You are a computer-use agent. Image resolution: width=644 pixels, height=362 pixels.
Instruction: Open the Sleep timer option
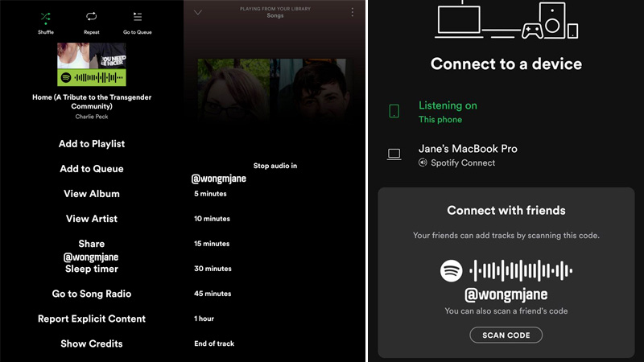(x=92, y=269)
